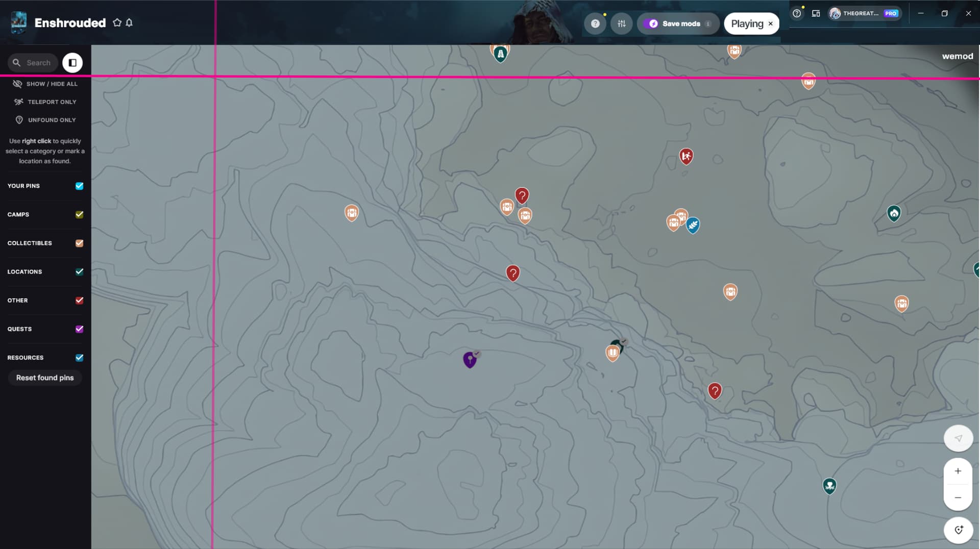
Task: Toggle Show / Hide All pins
Action: click(45, 84)
